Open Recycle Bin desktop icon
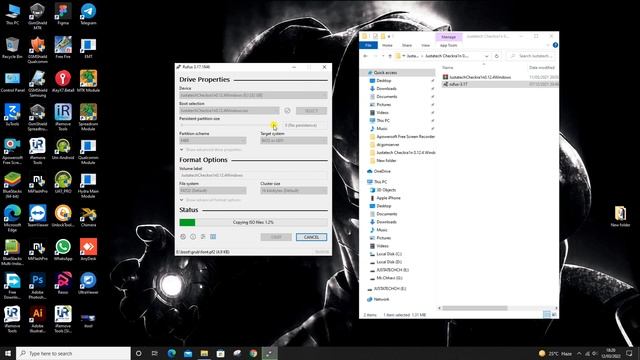 point(12,48)
